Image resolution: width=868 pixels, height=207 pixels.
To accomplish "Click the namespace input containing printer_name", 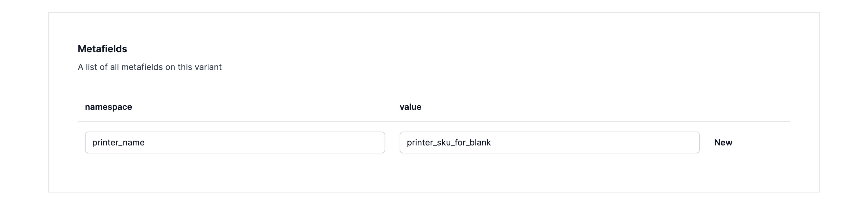I will point(234,142).
